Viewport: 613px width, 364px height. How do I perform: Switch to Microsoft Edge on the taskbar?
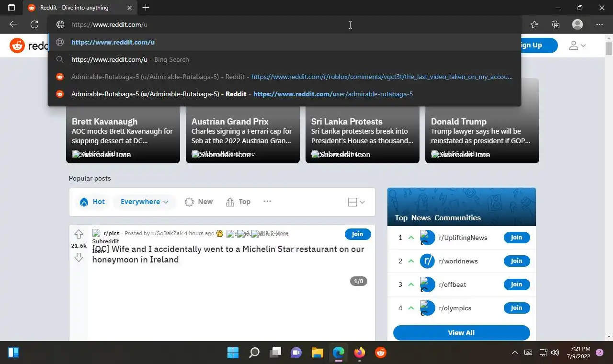pyautogui.click(x=339, y=353)
